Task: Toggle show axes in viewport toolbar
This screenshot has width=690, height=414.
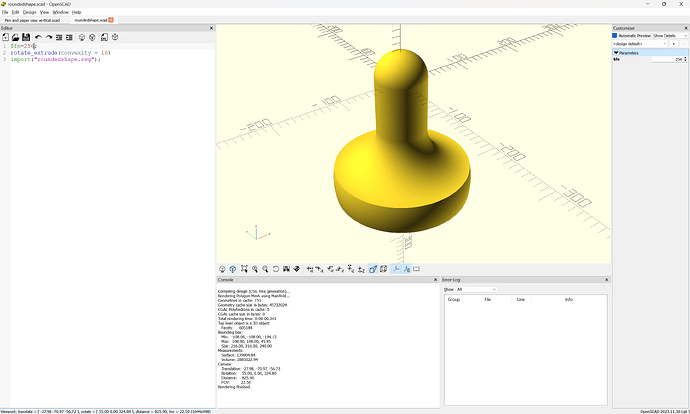Action: (396, 269)
